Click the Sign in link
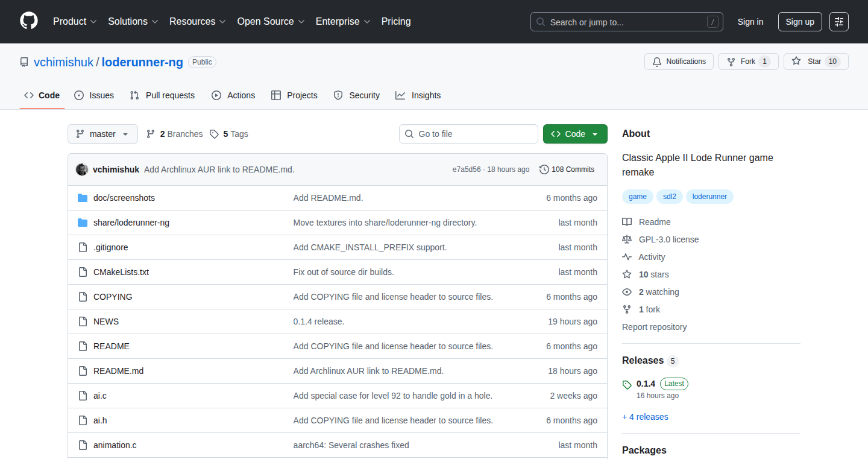This screenshot has width=868, height=459. pyautogui.click(x=750, y=22)
